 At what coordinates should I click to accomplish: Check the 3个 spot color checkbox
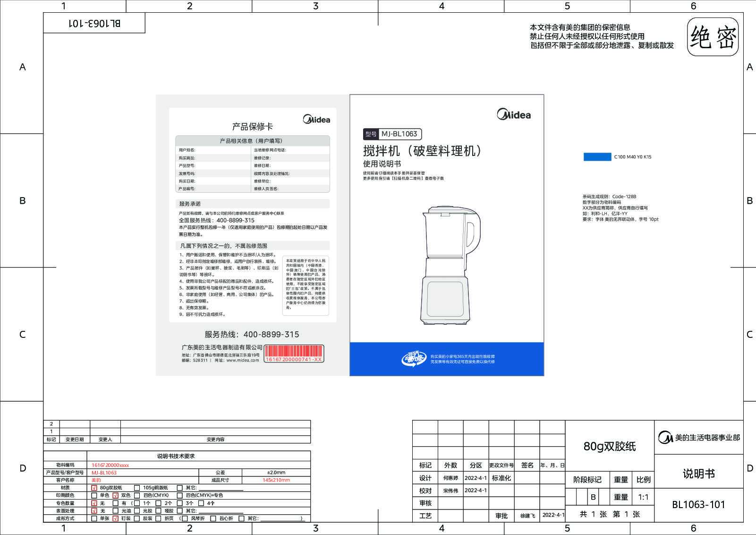(180, 503)
